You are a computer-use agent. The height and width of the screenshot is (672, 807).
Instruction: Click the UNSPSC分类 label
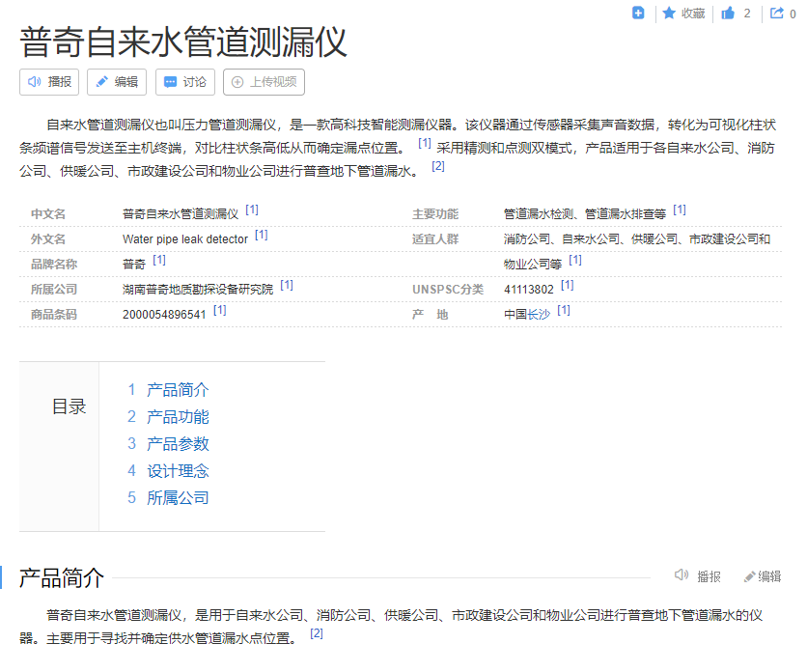pos(448,290)
